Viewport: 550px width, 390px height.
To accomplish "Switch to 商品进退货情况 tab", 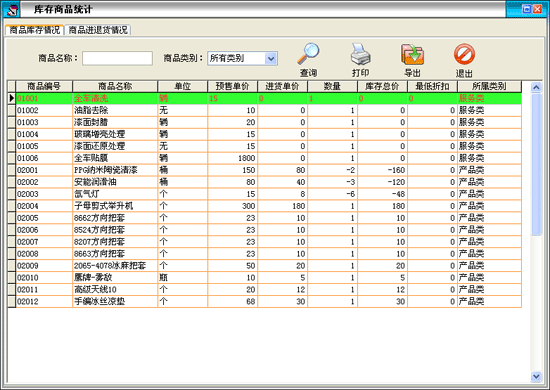I will coord(98,30).
